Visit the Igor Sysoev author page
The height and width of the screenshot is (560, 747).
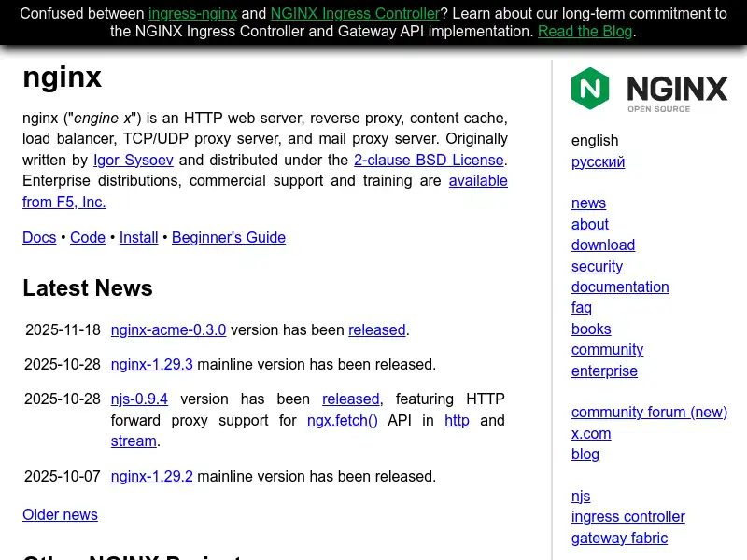coord(134,160)
